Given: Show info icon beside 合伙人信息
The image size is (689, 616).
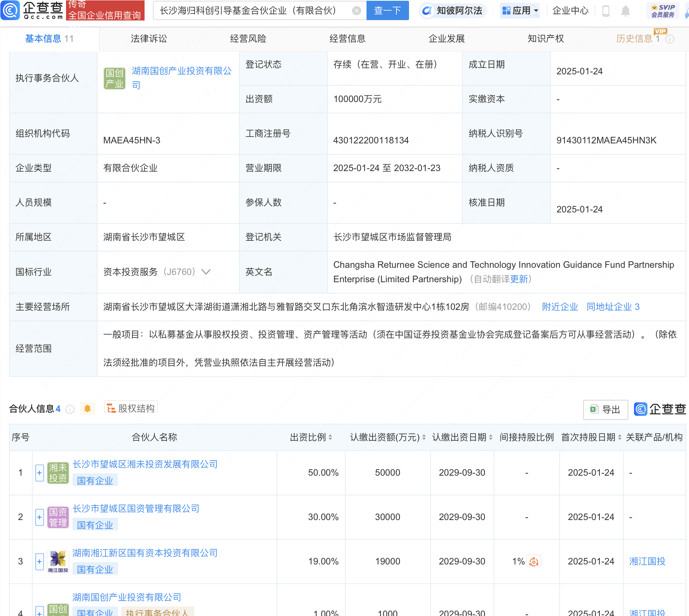Looking at the screenshot, I should pos(70,409).
